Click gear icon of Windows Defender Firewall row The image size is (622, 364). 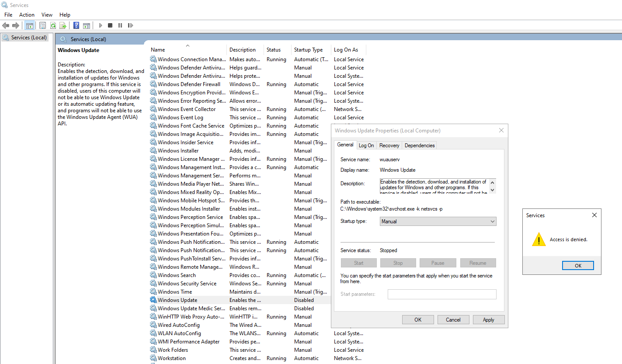tap(153, 84)
